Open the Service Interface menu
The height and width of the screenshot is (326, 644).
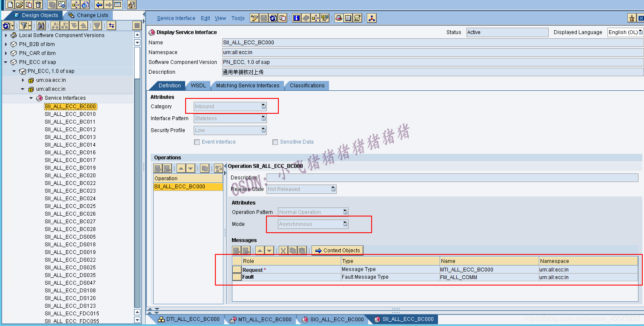click(176, 18)
